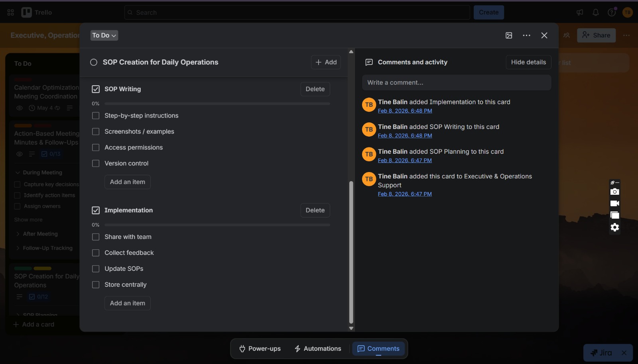This screenshot has width=638, height=364.
Task: Check the Step-by-step instructions item
Action: pos(96,115)
